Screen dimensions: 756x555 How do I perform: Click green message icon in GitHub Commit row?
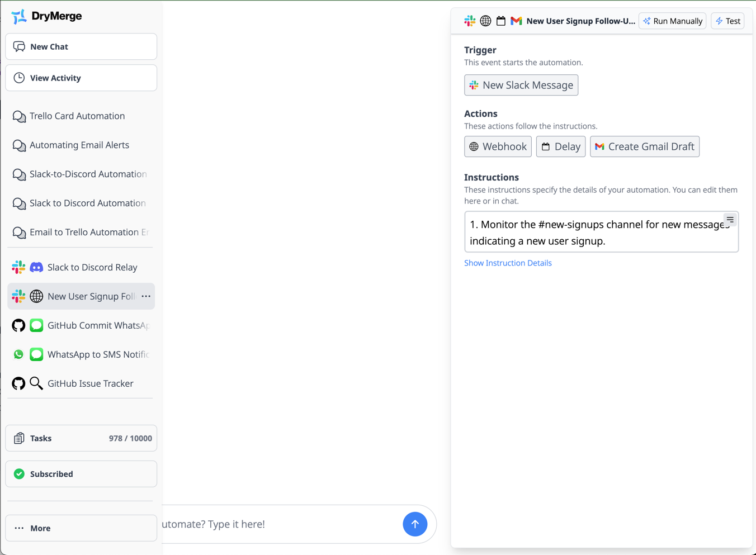[36, 325]
